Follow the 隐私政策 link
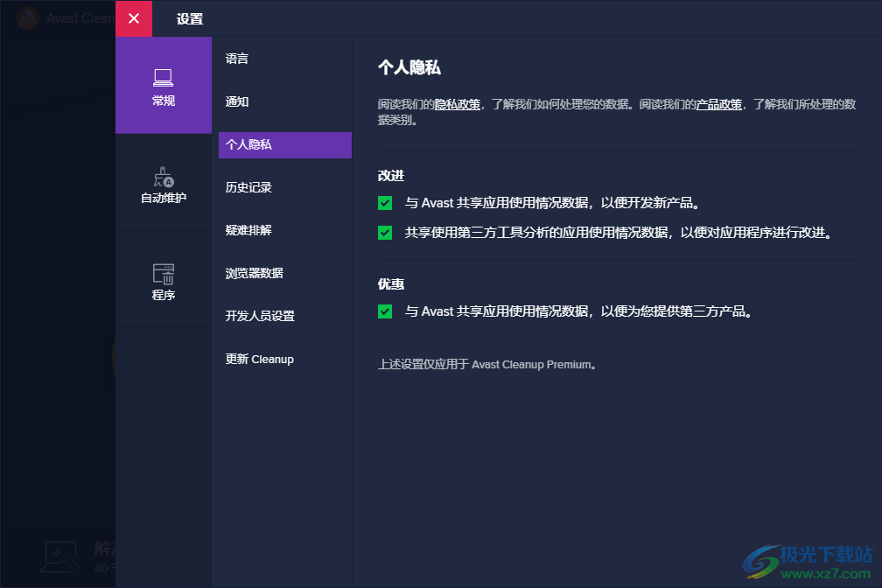Viewport: 882px width, 588px height. pos(458,105)
